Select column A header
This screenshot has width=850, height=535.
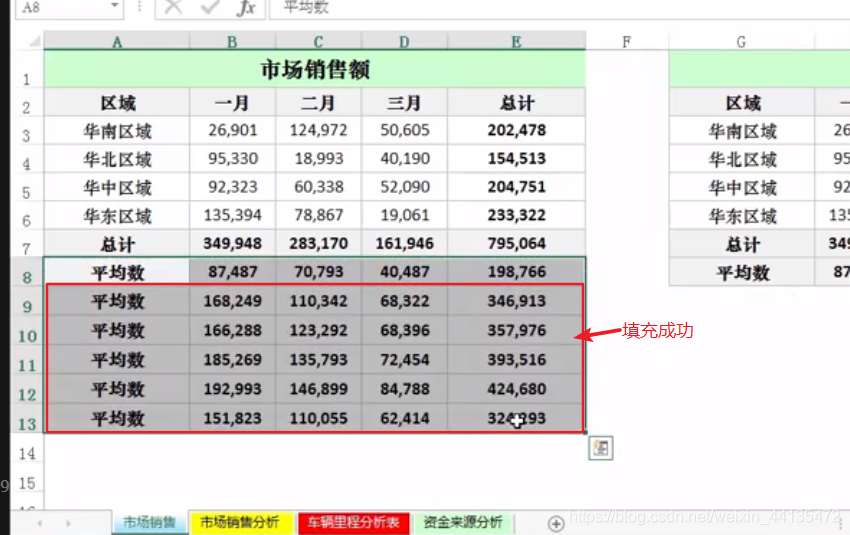pyautogui.click(x=117, y=41)
